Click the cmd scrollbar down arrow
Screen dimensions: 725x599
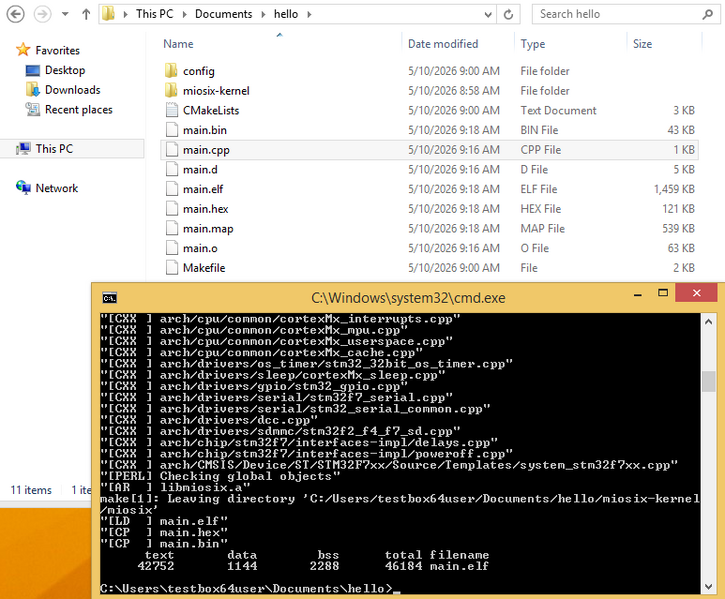pos(708,586)
